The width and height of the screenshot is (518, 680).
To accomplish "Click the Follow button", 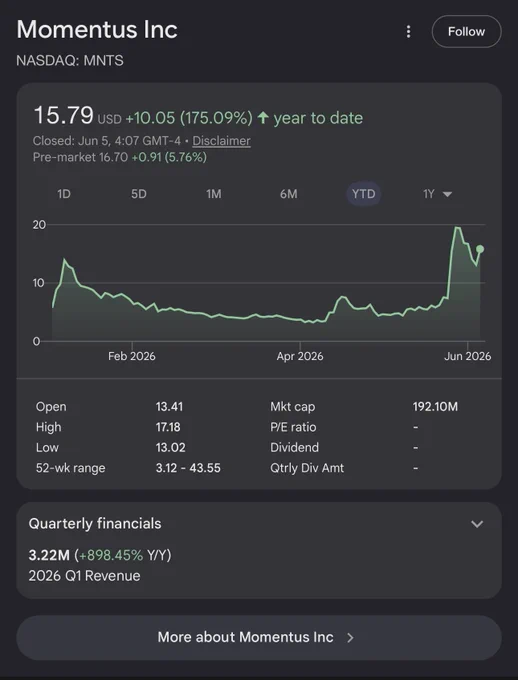I will pyautogui.click(x=466, y=32).
